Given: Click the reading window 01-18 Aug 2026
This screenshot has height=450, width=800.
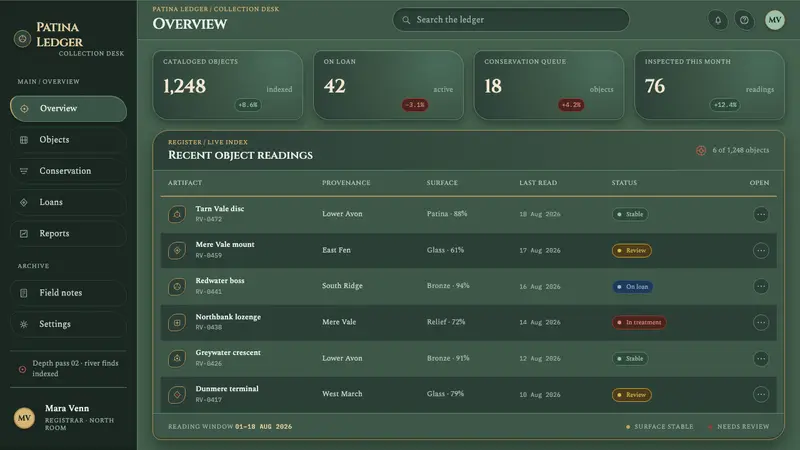Looking at the screenshot, I should tap(263, 427).
